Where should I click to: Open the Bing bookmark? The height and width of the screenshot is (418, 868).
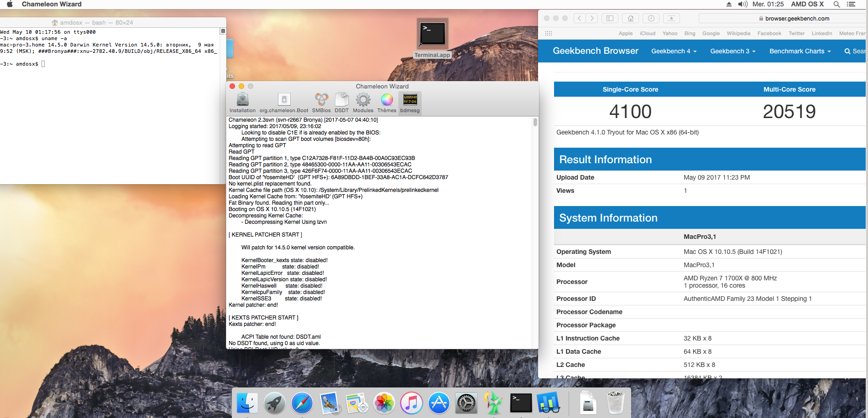690,33
